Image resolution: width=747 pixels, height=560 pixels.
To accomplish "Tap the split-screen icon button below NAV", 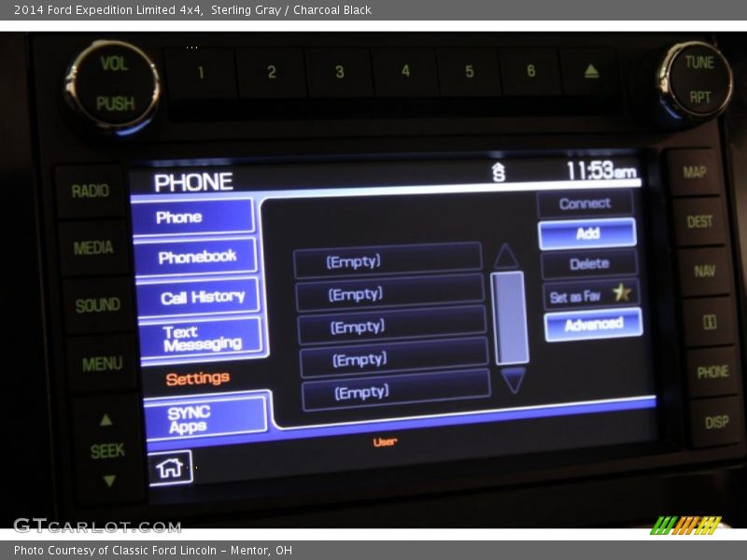I will 710,322.
